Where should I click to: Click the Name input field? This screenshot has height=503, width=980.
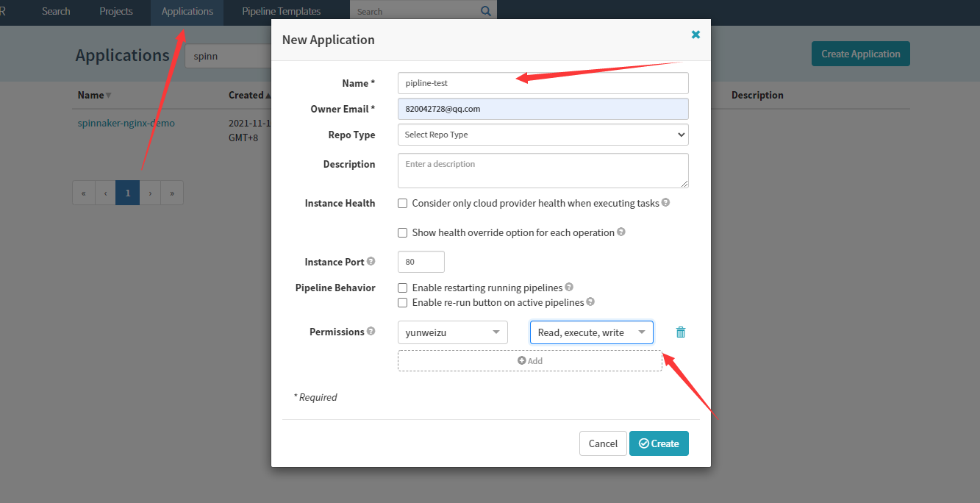(x=543, y=83)
